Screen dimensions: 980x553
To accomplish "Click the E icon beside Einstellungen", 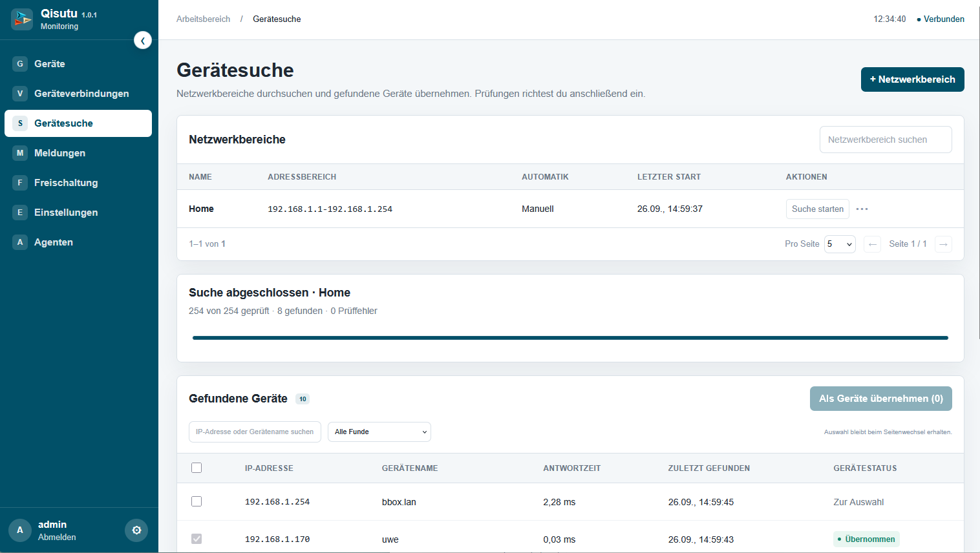I will tap(20, 213).
